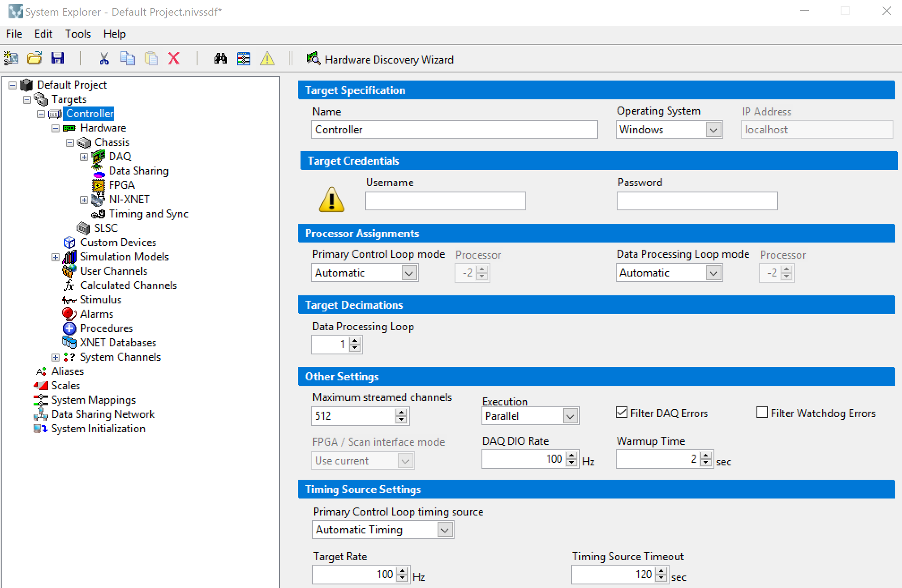Viewport: 902px width, 588px height.
Task: Launch the Hardware Discovery Wizard
Action: click(380, 60)
